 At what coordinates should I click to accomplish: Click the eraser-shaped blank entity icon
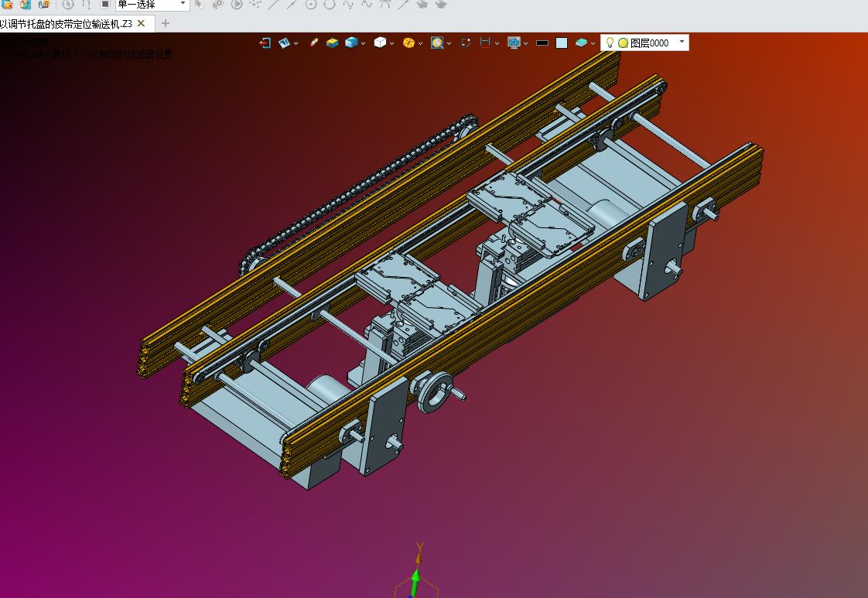coord(314,43)
